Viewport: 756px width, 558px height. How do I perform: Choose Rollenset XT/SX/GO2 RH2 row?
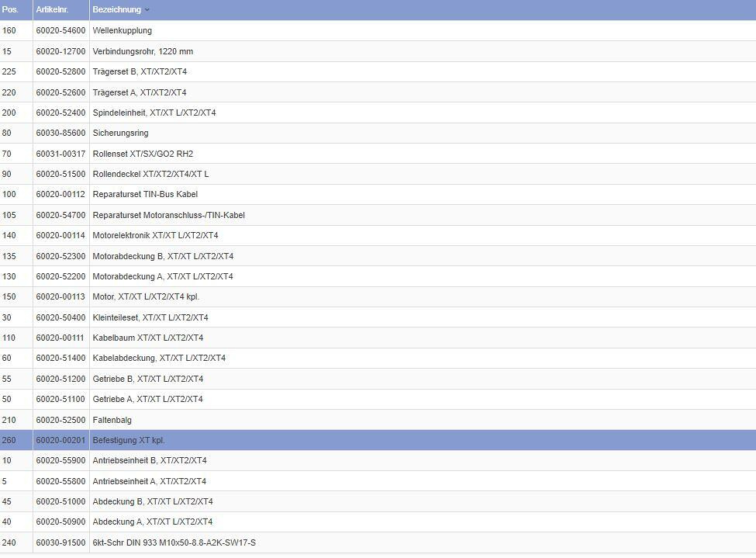(x=143, y=154)
